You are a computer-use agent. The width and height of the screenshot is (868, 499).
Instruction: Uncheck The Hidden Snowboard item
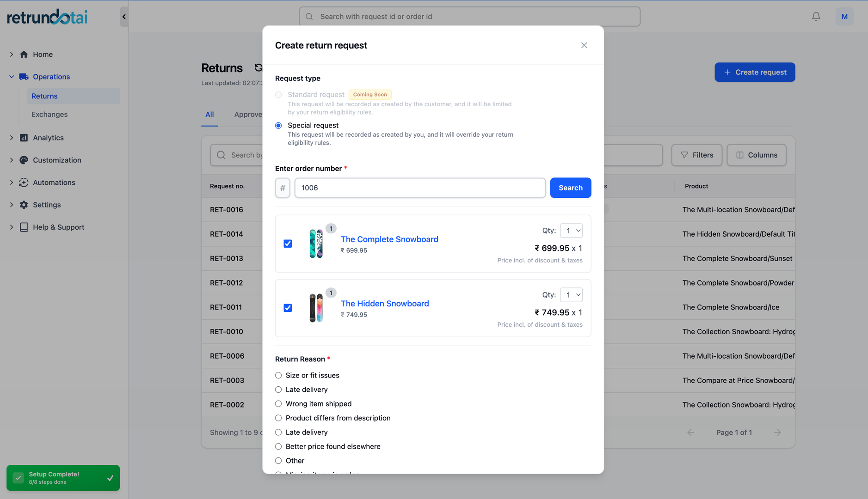click(x=288, y=308)
